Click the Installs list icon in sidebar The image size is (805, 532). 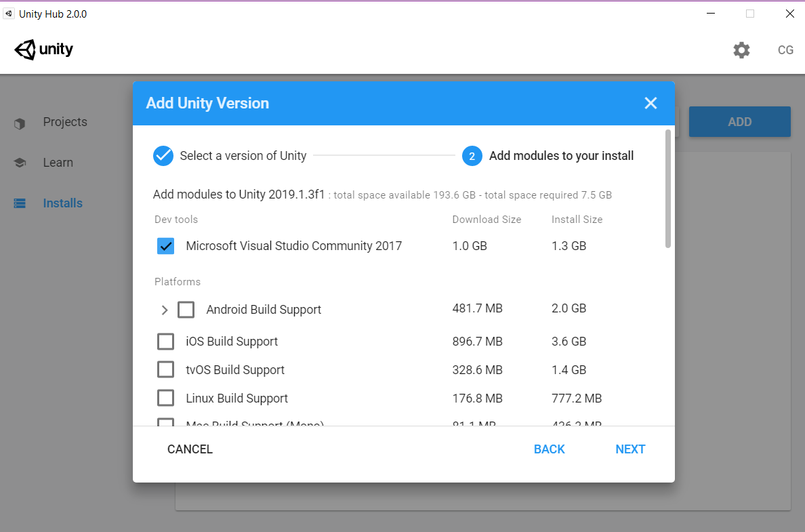click(x=20, y=203)
